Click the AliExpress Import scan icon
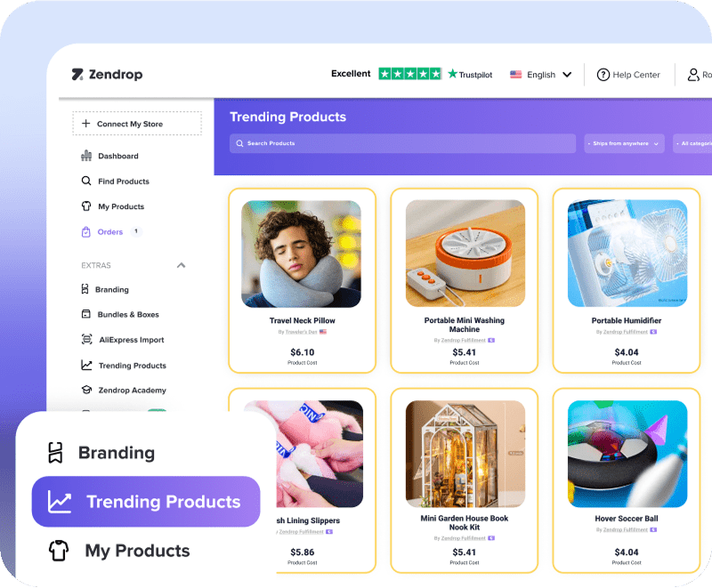The width and height of the screenshot is (712, 588). (x=86, y=340)
